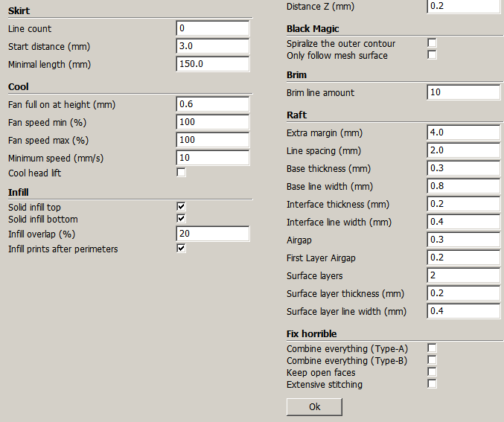Enable Spiralize the outer contour
Viewport: 504px width, 422px height.
(x=432, y=43)
